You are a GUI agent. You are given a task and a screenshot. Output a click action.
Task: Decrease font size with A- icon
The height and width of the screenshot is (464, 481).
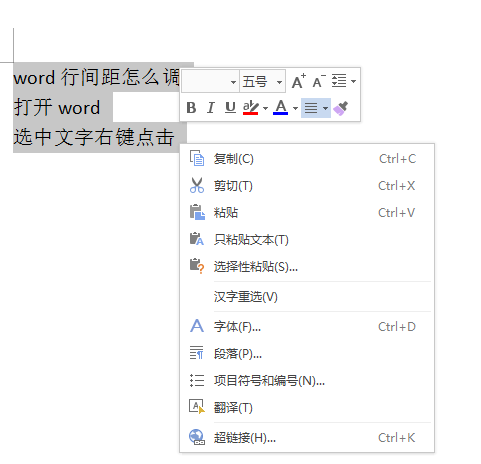pyautogui.click(x=319, y=81)
